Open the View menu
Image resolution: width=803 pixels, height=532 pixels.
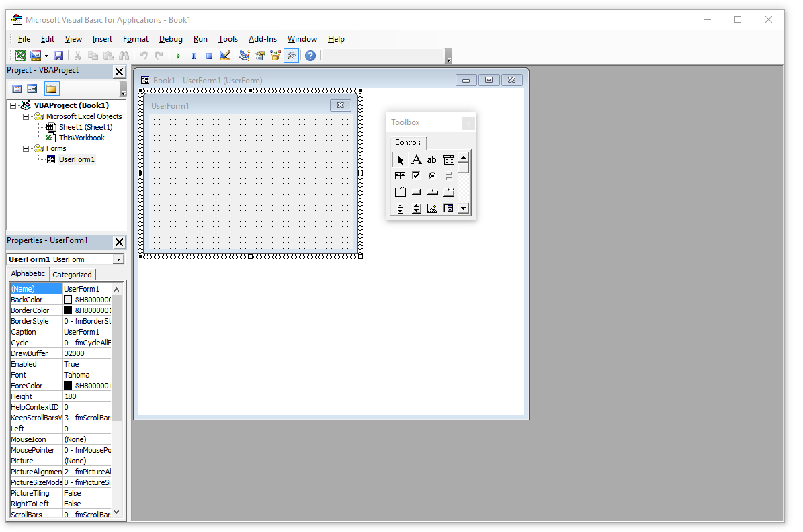73,39
